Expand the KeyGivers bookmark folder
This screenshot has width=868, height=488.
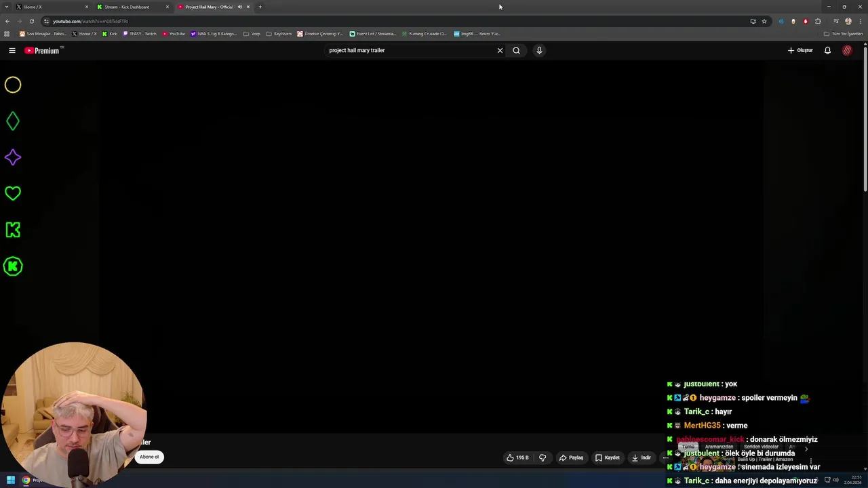pyautogui.click(x=279, y=33)
